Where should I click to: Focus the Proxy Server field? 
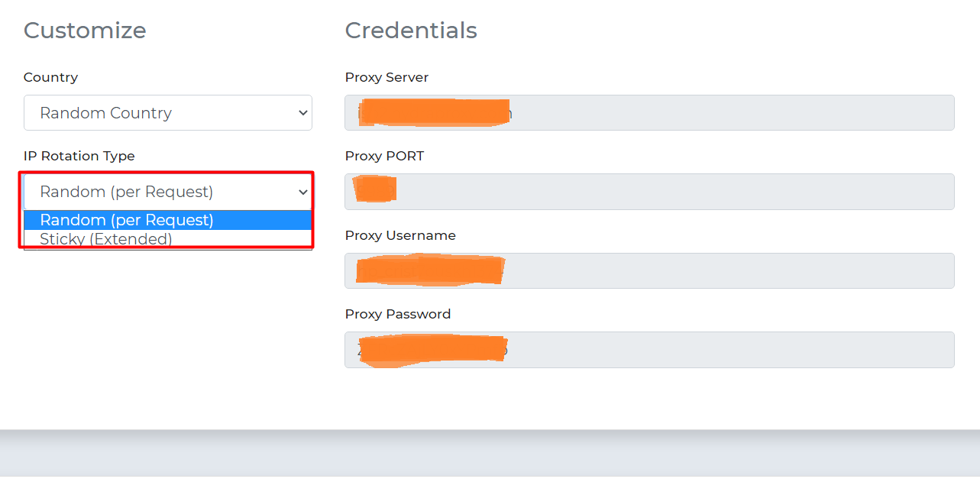(x=726, y=113)
